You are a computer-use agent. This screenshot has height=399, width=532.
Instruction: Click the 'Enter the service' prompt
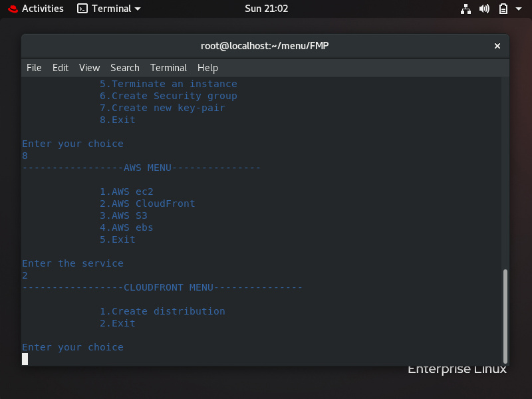coord(73,263)
